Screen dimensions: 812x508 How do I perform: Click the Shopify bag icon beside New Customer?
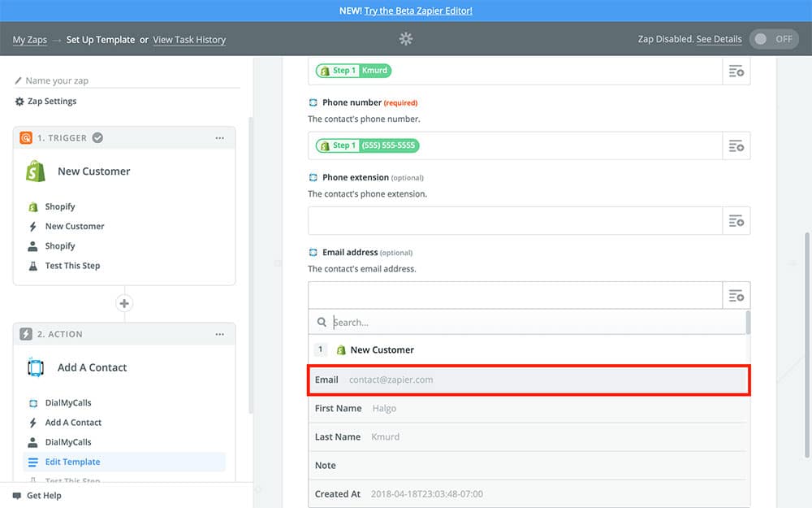pos(36,172)
